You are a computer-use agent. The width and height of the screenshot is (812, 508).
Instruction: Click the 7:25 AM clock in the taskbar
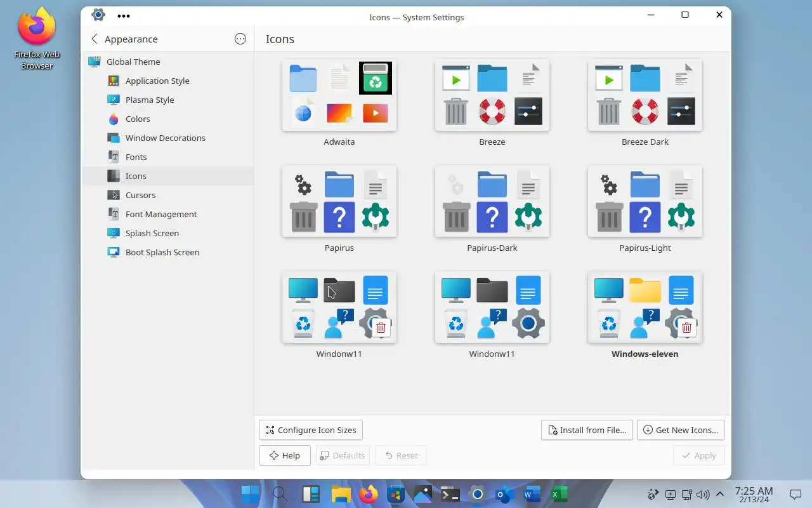tap(754, 494)
